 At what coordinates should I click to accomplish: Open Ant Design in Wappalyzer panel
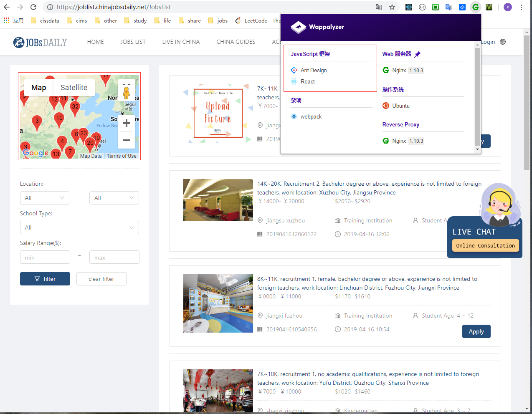click(309, 70)
